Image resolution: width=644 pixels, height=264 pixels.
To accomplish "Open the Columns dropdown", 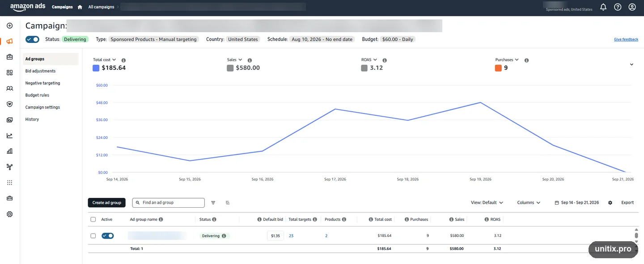I will point(529,203).
